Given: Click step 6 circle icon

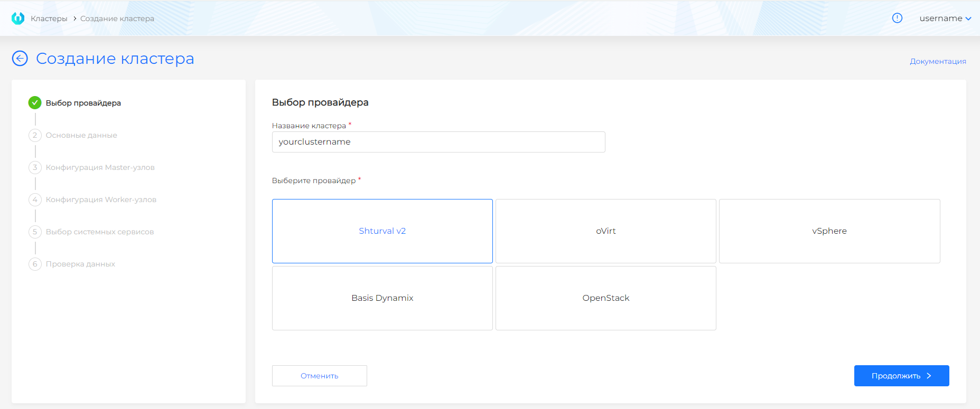Looking at the screenshot, I should pos(35,264).
